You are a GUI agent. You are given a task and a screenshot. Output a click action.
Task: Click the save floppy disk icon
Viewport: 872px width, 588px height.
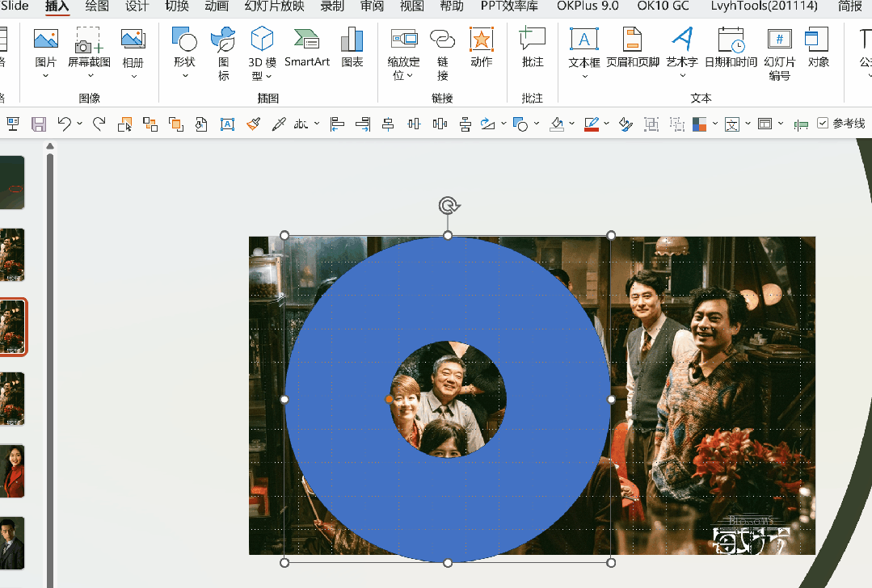38,124
